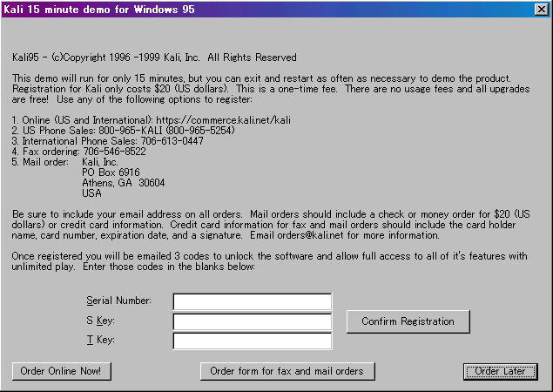The width and height of the screenshot is (553, 392).
Task: Click the S Key label
Action: point(100,321)
